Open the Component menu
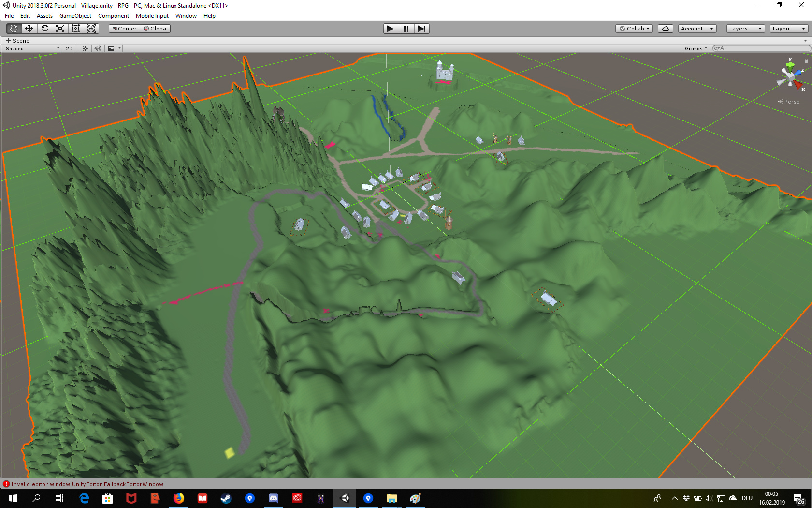Screen dimensions: 812x508 tap(114, 16)
